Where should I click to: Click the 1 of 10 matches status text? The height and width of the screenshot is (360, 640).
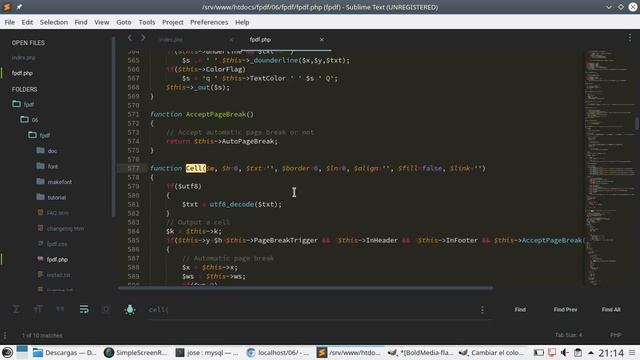pos(42,336)
